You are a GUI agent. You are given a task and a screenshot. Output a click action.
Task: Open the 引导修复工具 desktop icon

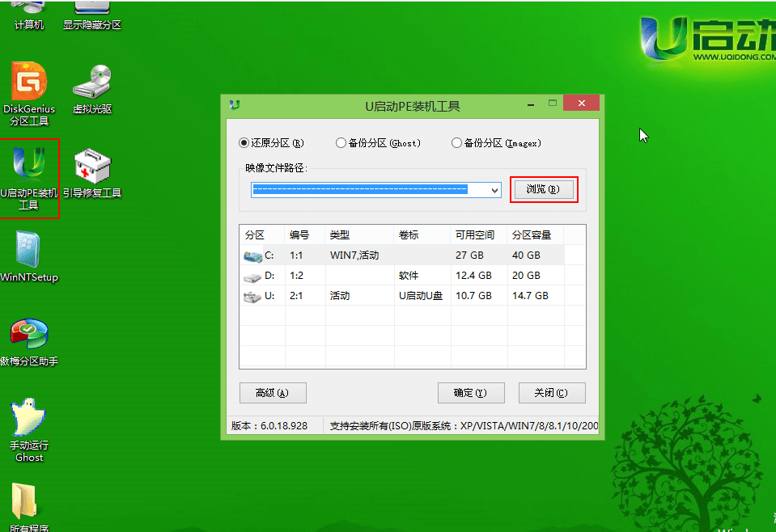pos(92,173)
